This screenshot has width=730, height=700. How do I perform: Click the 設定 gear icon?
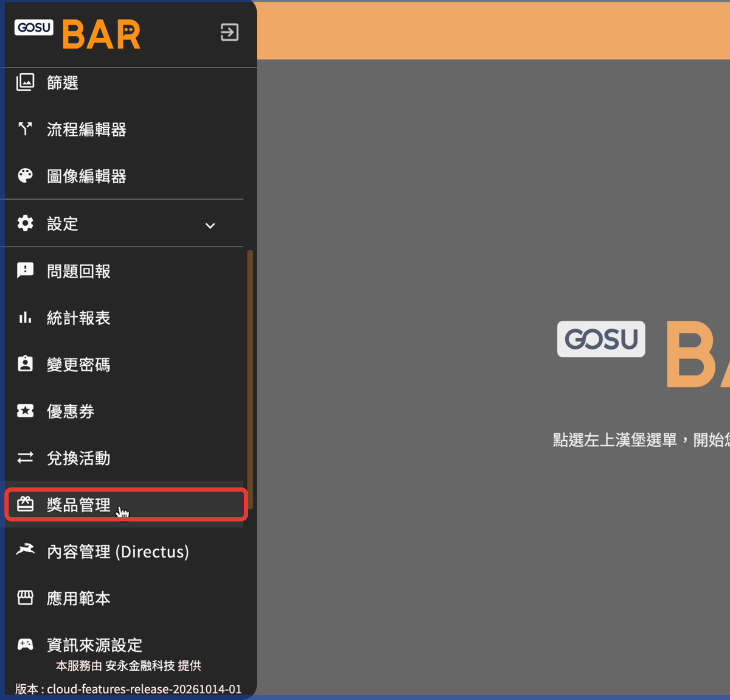point(25,223)
